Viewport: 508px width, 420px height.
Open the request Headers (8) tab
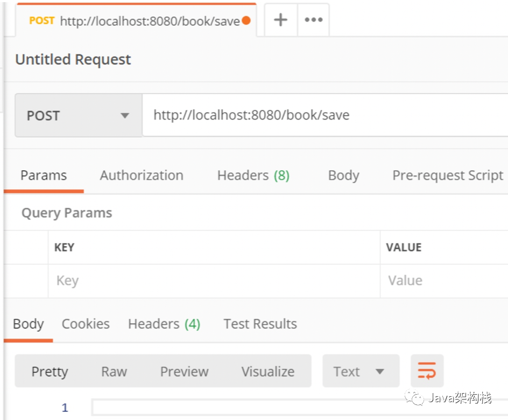[x=253, y=176]
